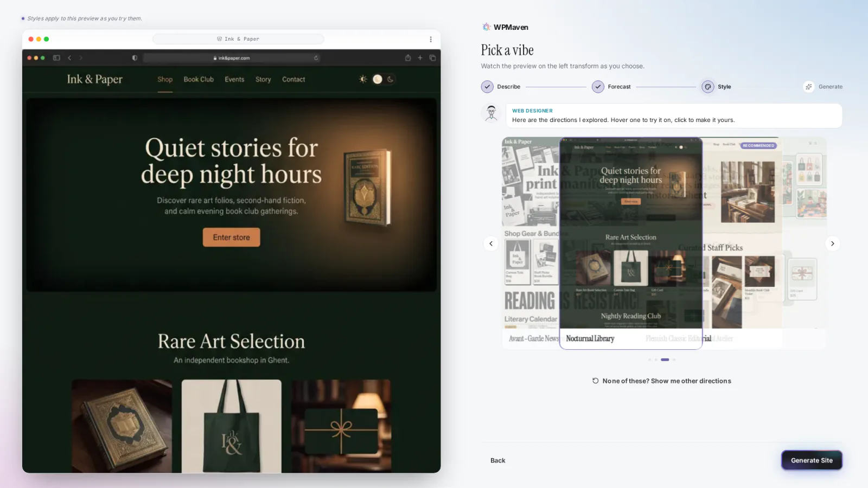The height and width of the screenshot is (488, 868).
Task: Click the Enter store button
Action: (x=232, y=237)
